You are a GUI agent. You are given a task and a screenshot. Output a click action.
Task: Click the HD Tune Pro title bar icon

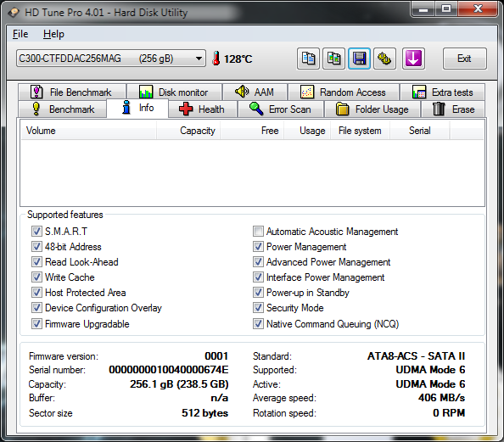pos(14,13)
